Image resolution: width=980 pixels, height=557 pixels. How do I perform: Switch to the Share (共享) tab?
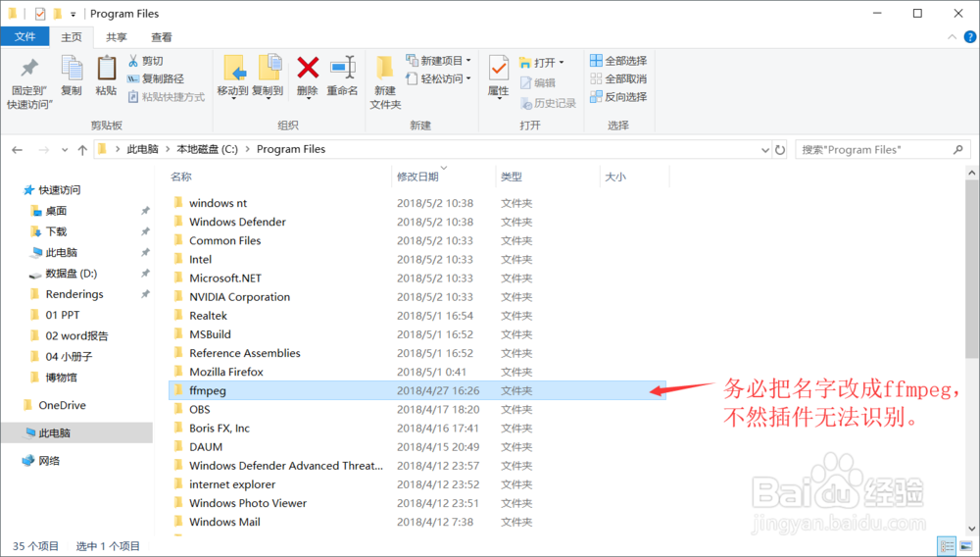117,37
